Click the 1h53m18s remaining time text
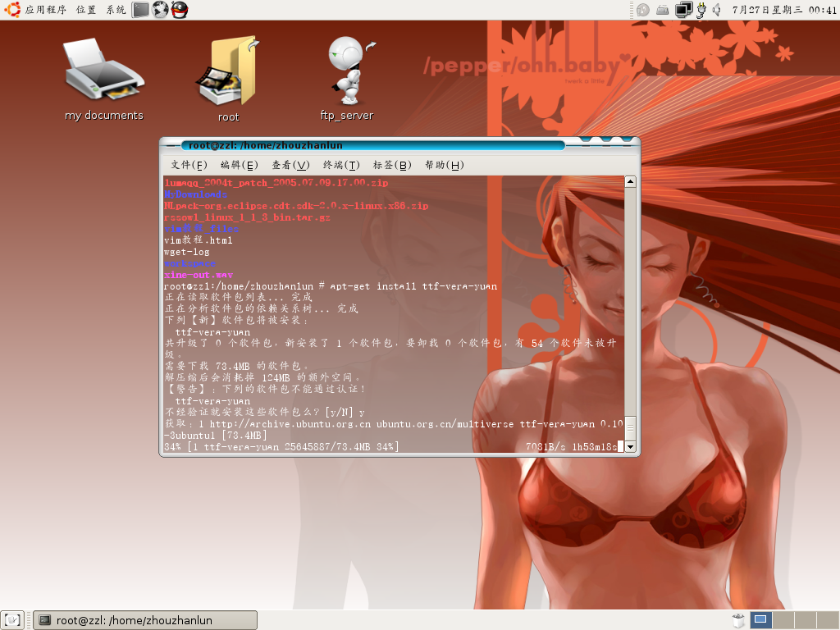Image resolution: width=840 pixels, height=630 pixels. coord(594,447)
